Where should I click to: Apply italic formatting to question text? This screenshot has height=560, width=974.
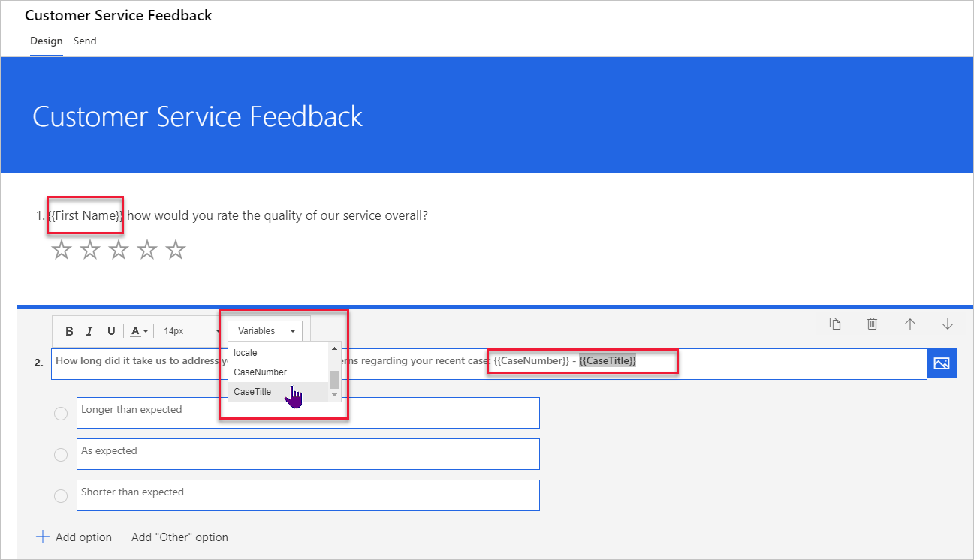tap(89, 331)
